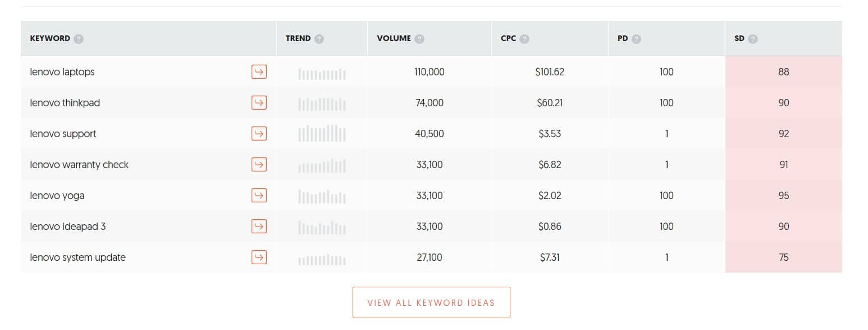Click View All Keyword Ideas button
This screenshot has width=868, height=330.
(x=431, y=302)
